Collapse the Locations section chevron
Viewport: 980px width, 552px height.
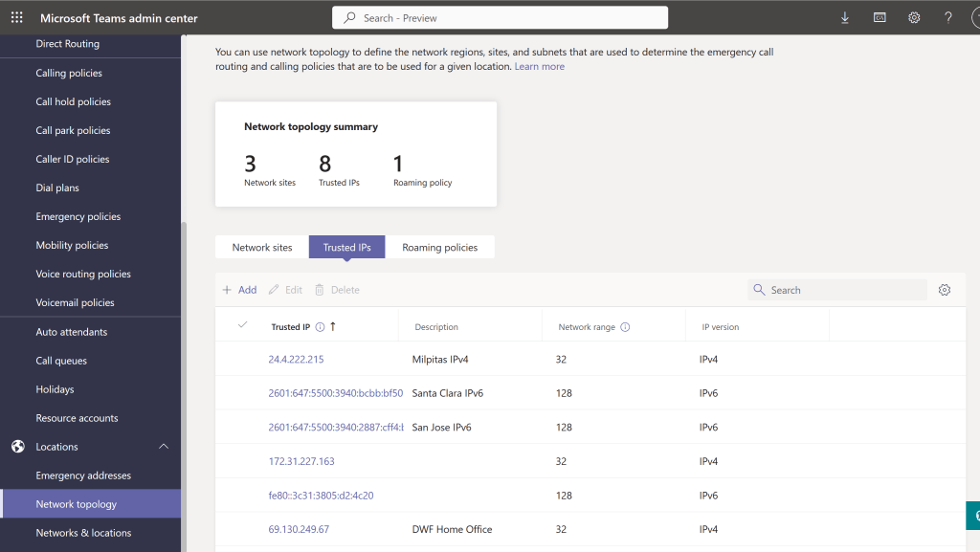[x=164, y=447]
